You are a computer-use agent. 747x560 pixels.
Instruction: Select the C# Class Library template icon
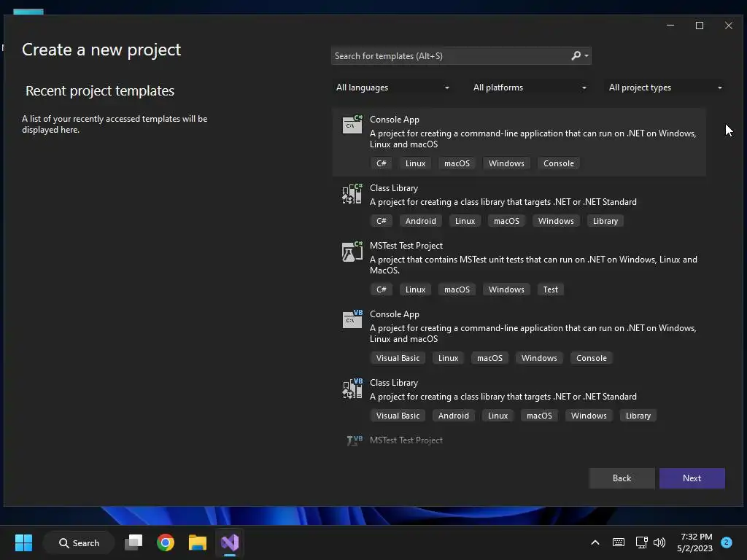(352, 193)
